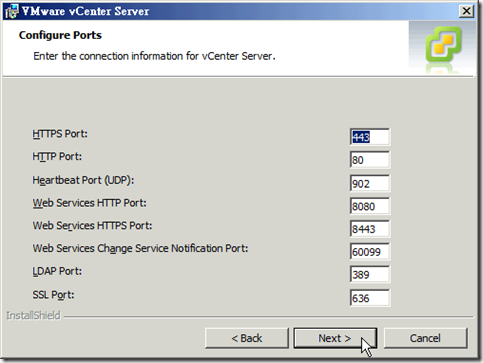The width and height of the screenshot is (483, 363).
Task: Click the 'Web Services HTTPS Port:' label
Action: (x=92, y=226)
